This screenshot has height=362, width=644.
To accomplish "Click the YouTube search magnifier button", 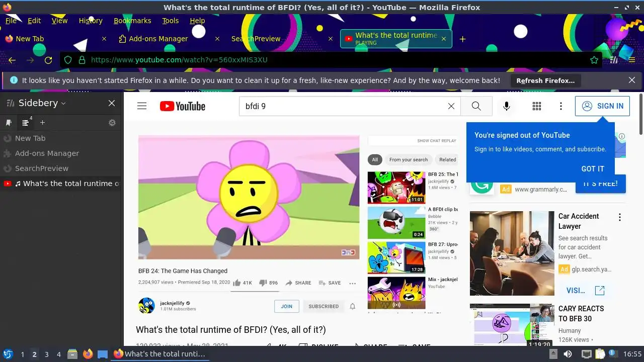I will coord(476,106).
